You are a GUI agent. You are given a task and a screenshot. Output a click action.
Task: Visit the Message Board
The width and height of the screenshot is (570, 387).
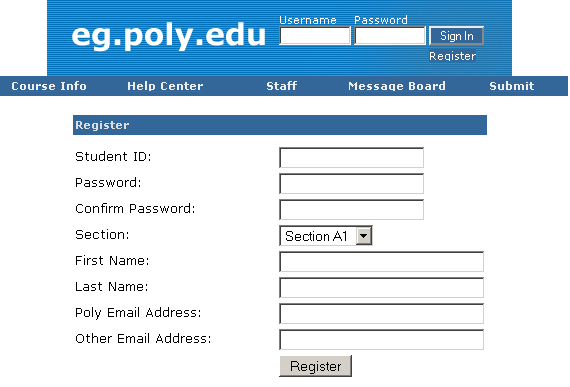click(x=397, y=86)
